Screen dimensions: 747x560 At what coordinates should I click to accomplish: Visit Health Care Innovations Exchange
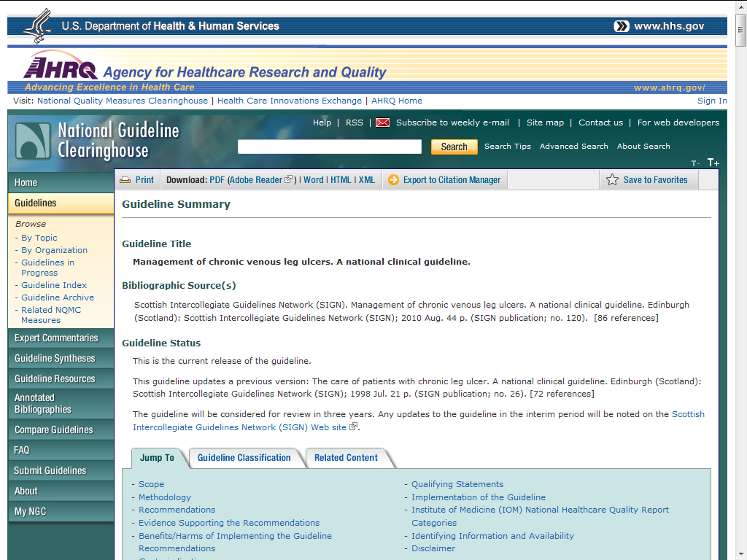290,101
